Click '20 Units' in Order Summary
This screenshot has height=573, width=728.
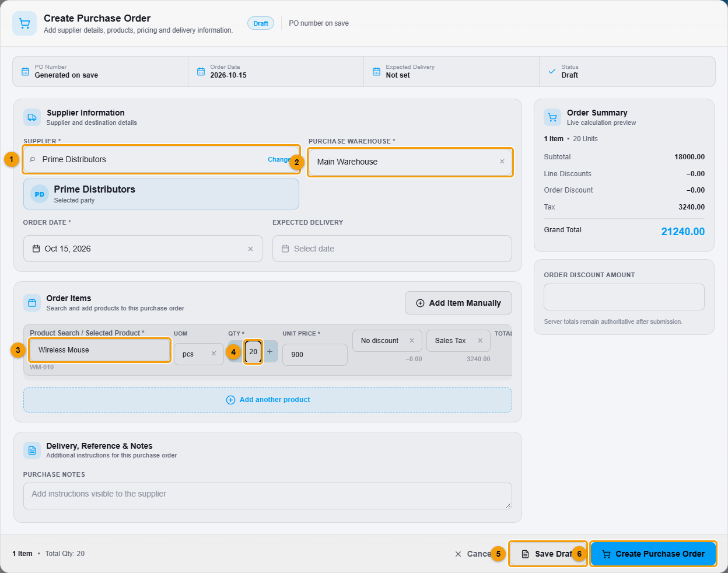tap(585, 139)
